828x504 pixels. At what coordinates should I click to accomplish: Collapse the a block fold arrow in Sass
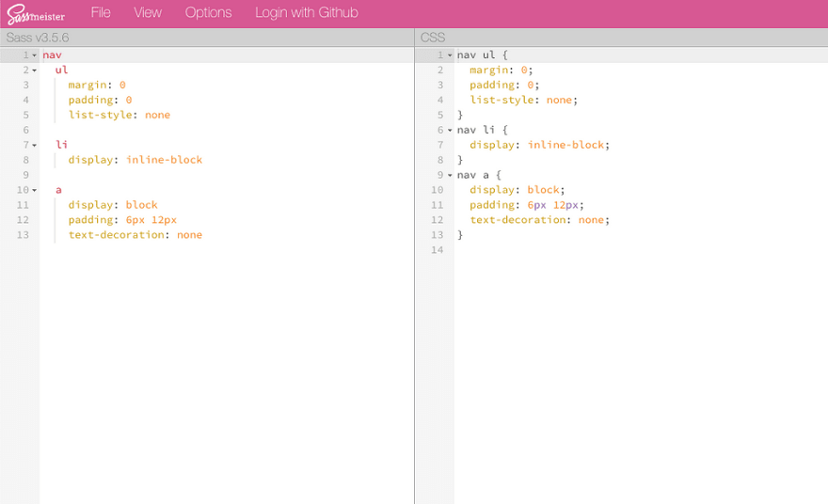point(34,190)
